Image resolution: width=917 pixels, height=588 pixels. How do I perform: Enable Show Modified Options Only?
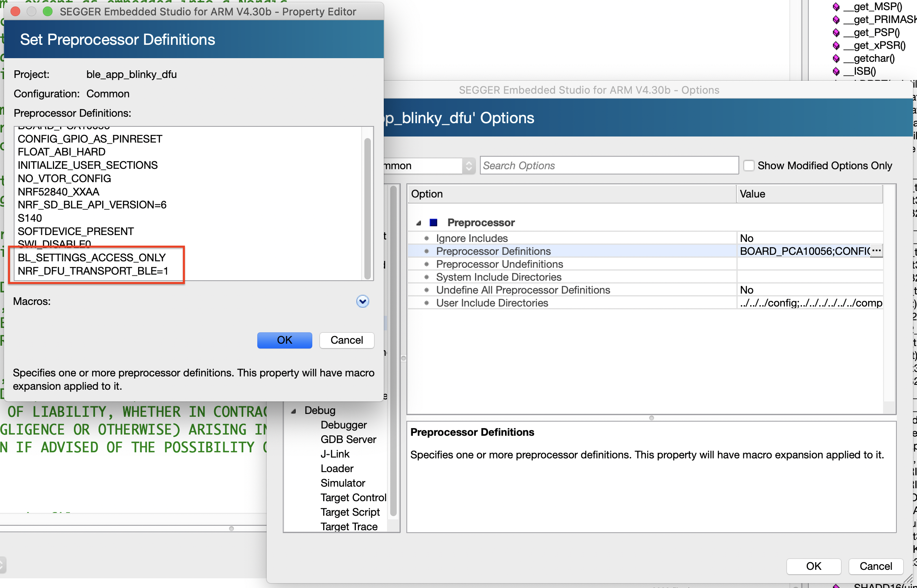coord(750,165)
